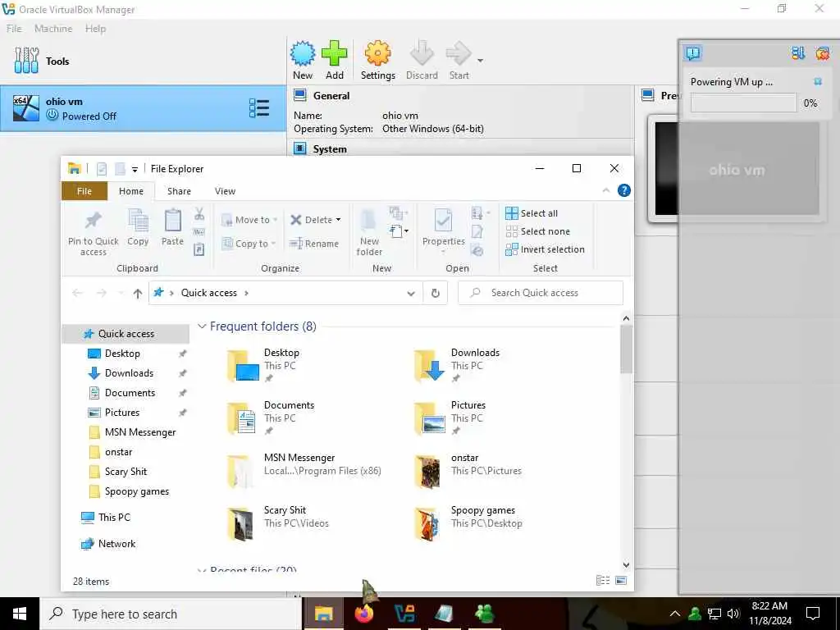The height and width of the screenshot is (630, 840).
Task: Click the Search Quick access field
Action: tap(541, 293)
